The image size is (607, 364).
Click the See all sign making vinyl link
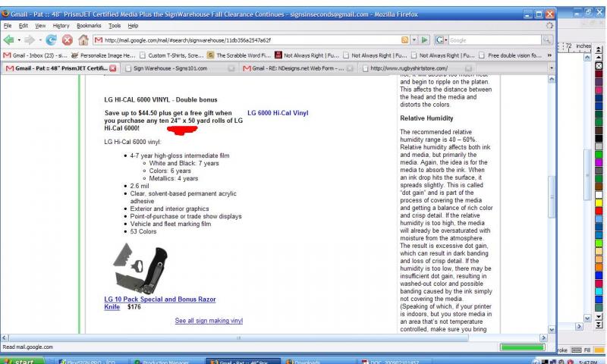pos(209,321)
